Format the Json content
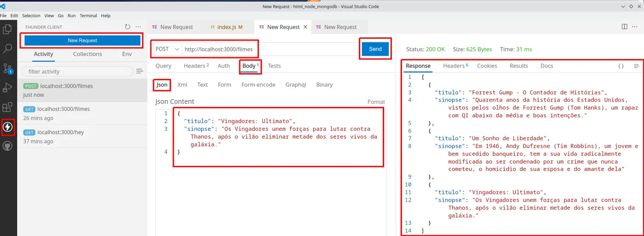644x236 pixels. pyautogui.click(x=376, y=102)
